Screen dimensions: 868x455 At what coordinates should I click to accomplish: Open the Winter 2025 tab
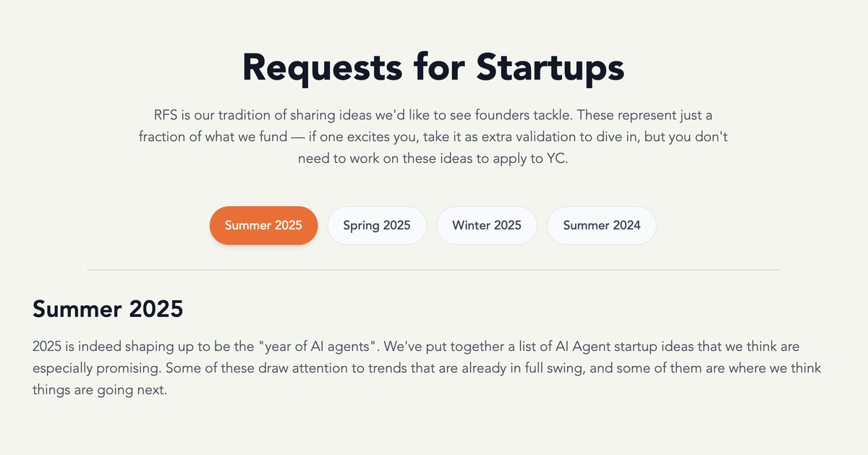pos(487,225)
